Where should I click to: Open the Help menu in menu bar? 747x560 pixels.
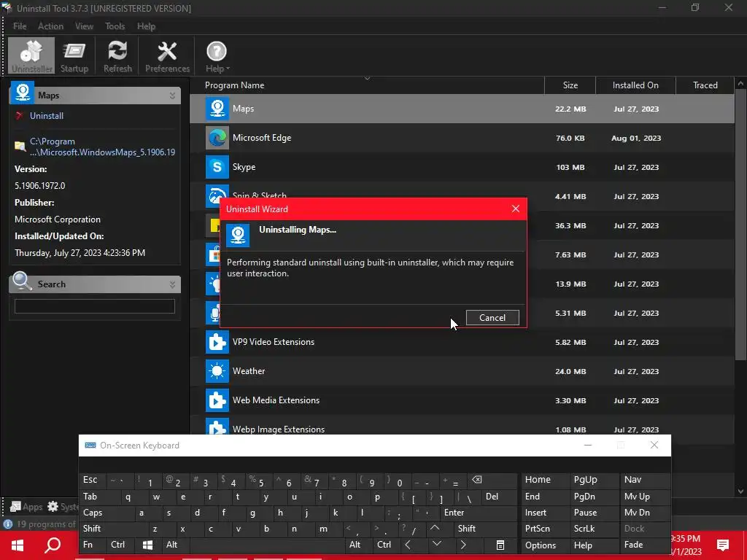[146, 26]
